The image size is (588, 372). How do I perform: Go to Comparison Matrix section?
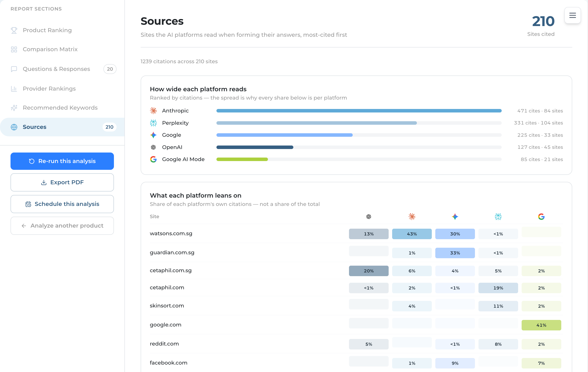pos(62,49)
